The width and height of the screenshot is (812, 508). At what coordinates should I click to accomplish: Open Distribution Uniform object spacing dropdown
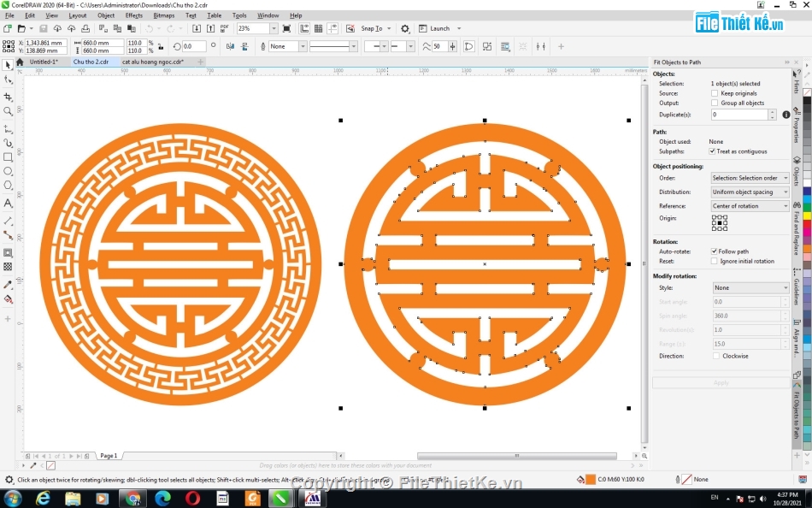pyautogui.click(x=750, y=192)
